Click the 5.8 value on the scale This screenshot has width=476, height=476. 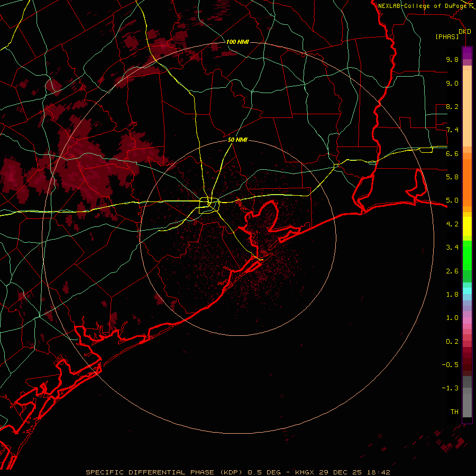(x=452, y=177)
